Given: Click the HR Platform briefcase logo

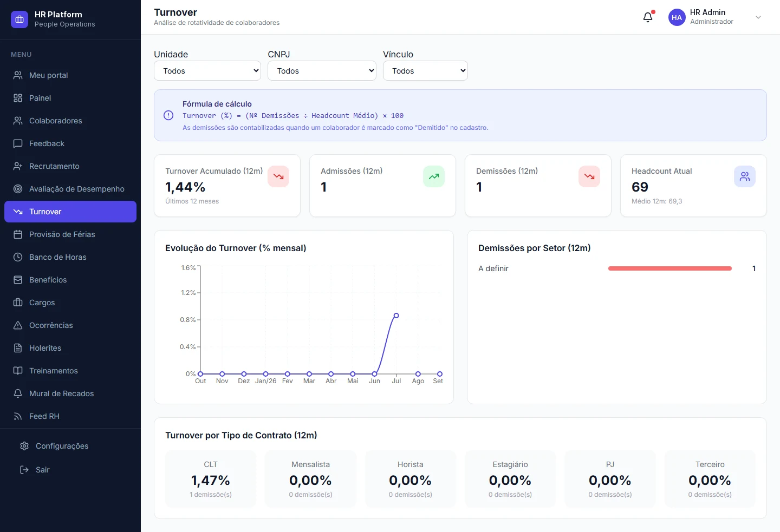Looking at the screenshot, I should (x=19, y=19).
